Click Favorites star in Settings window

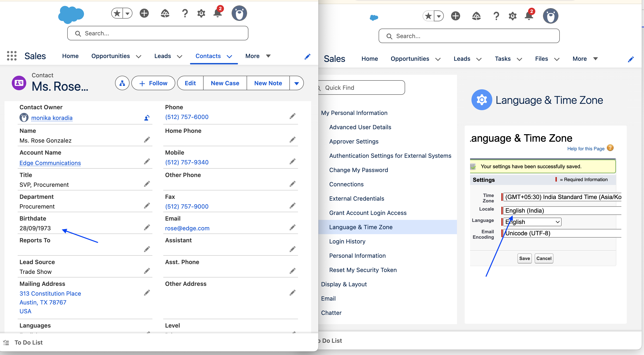428,16
